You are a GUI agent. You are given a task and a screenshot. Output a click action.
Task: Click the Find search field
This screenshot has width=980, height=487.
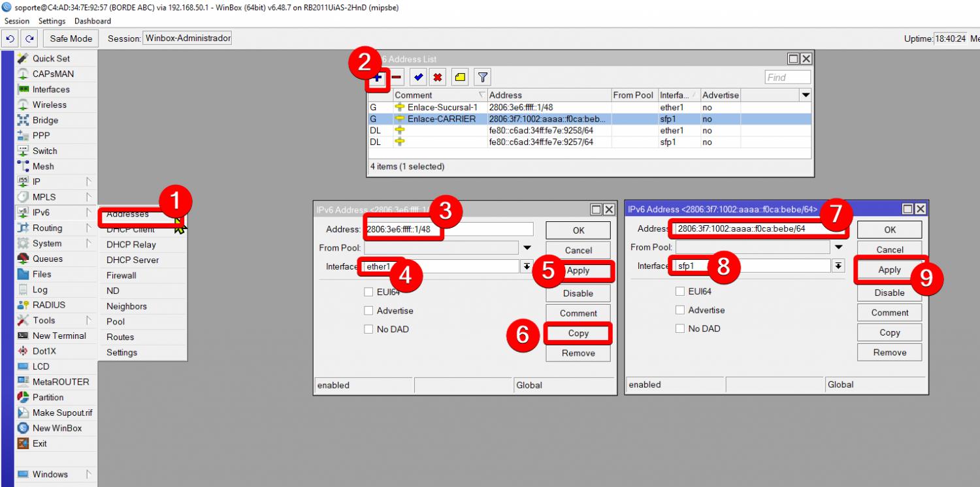787,78
